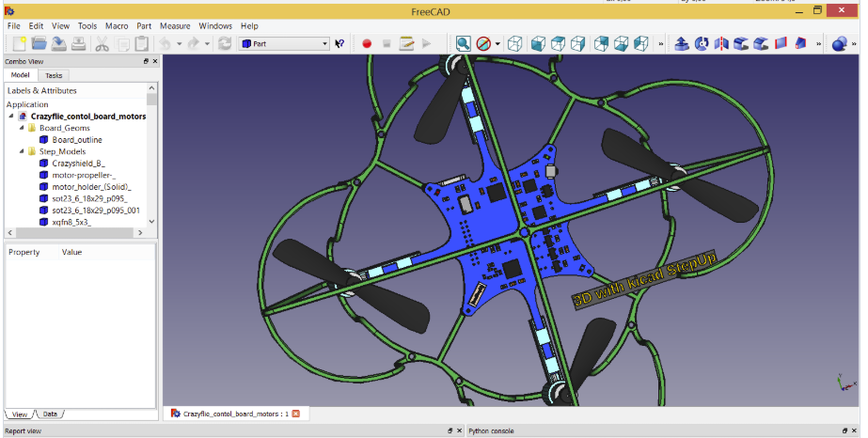The width and height of the screenshot is (868, 438).
Task: Switch to the bottom view cube icon
Action: (x=621, y=43)
